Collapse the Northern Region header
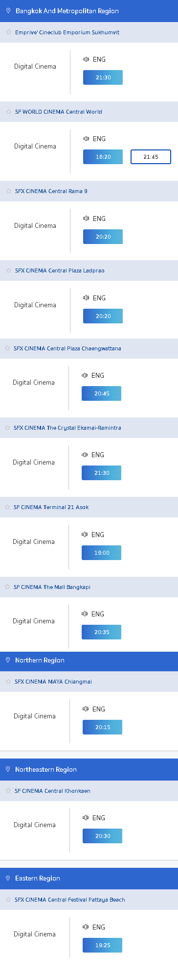The image size is (178, 980). 89,661
